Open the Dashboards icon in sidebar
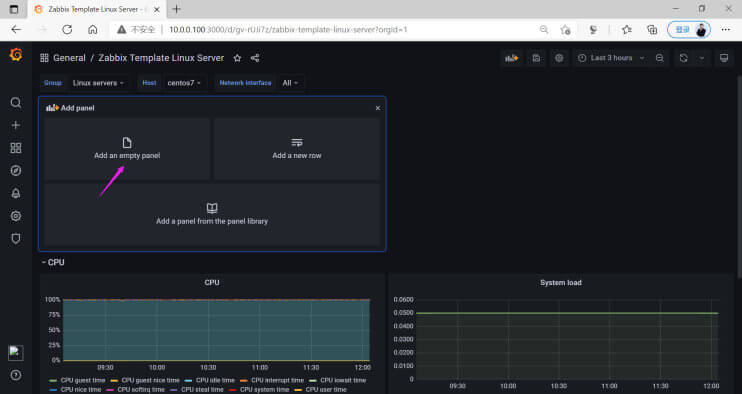Screen dimensions: 742x394 [16, 148]
